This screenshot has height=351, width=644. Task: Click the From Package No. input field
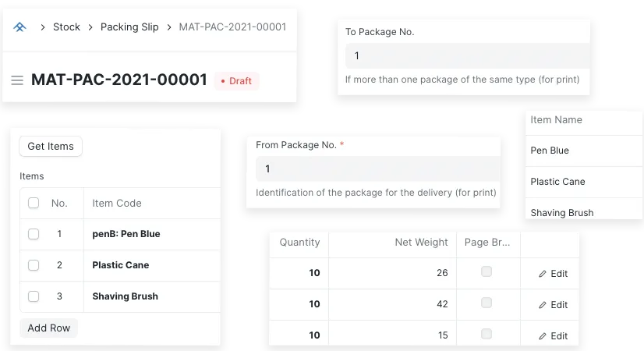(377, 169)
